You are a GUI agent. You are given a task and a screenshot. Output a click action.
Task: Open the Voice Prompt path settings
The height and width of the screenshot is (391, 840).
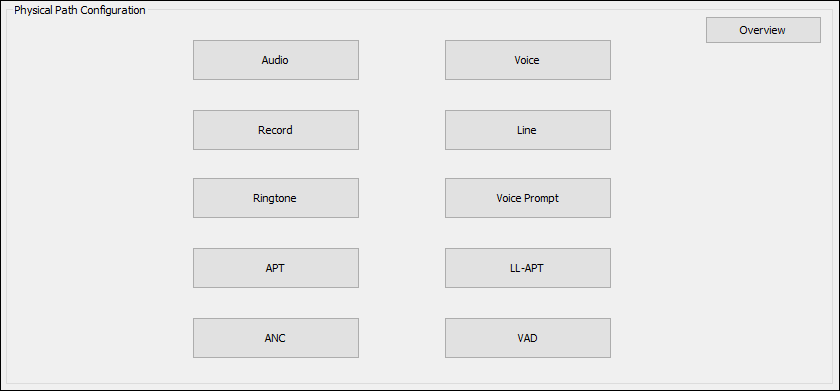528,198
